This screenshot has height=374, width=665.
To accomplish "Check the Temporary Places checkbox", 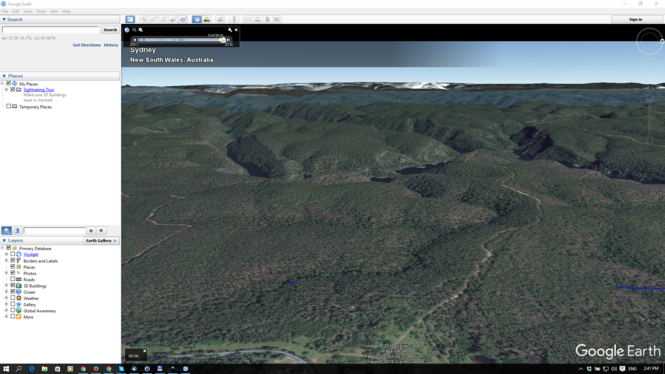I will coord(8,106).
